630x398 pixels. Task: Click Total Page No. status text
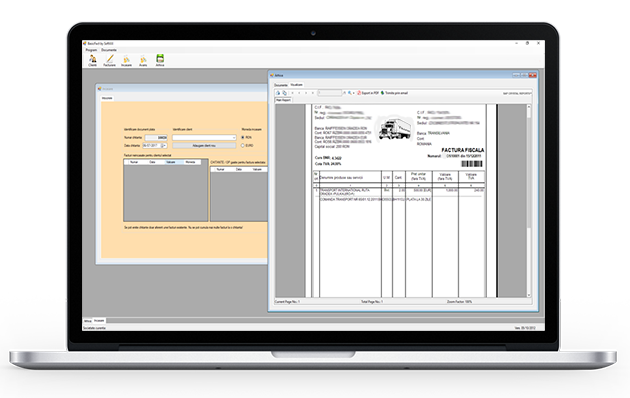tap(372, 301)
